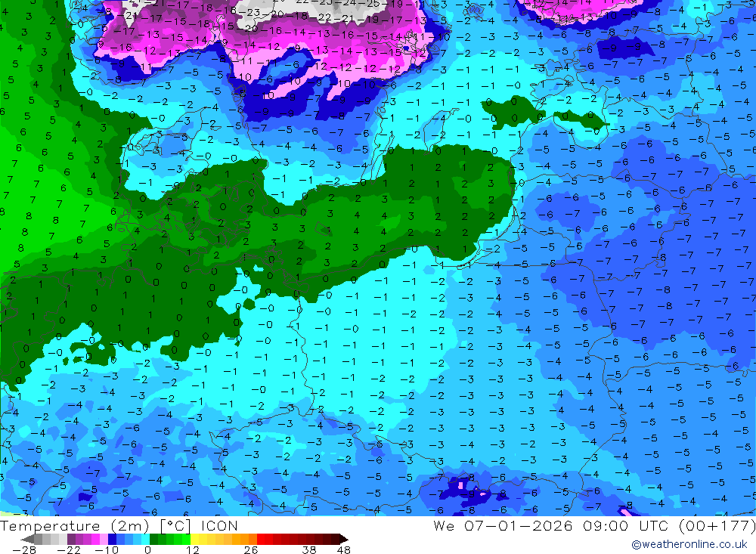Screen dimensions: 756x554
Task: Click the 48 legend label
Action: coord(344,549)
